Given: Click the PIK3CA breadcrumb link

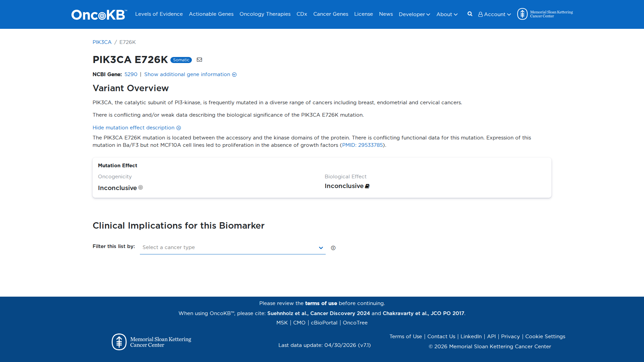Looking at the screenshot, I should pyautogui.click(x=102, y=42).
